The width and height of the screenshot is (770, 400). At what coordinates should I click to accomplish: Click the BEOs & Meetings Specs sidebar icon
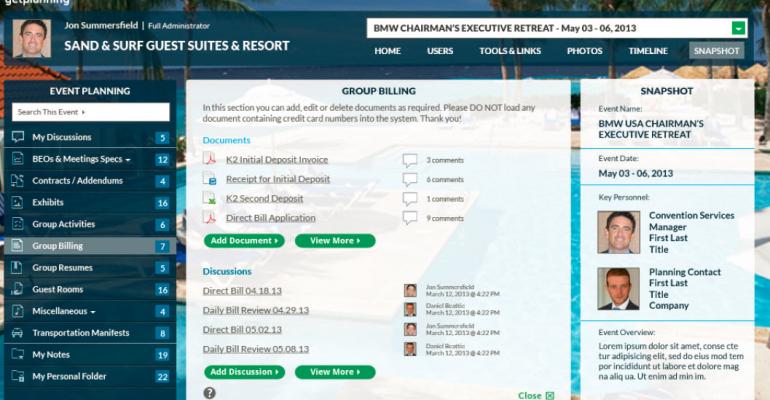tap(18, 159)
